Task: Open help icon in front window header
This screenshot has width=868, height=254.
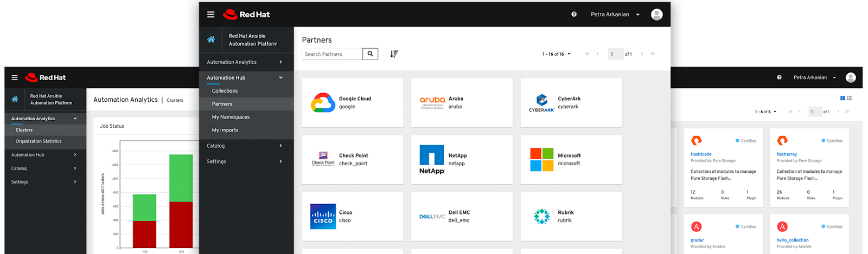Action: [574, 15]
